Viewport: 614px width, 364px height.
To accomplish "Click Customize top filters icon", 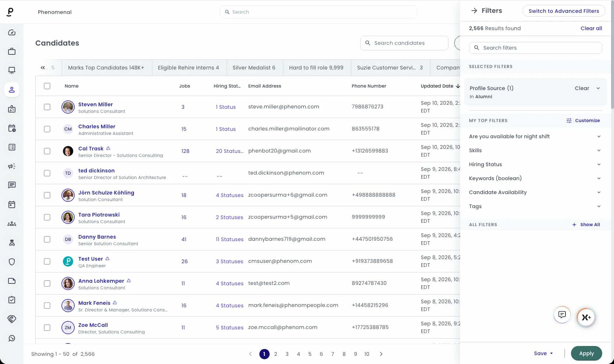I will click(569, 121).
